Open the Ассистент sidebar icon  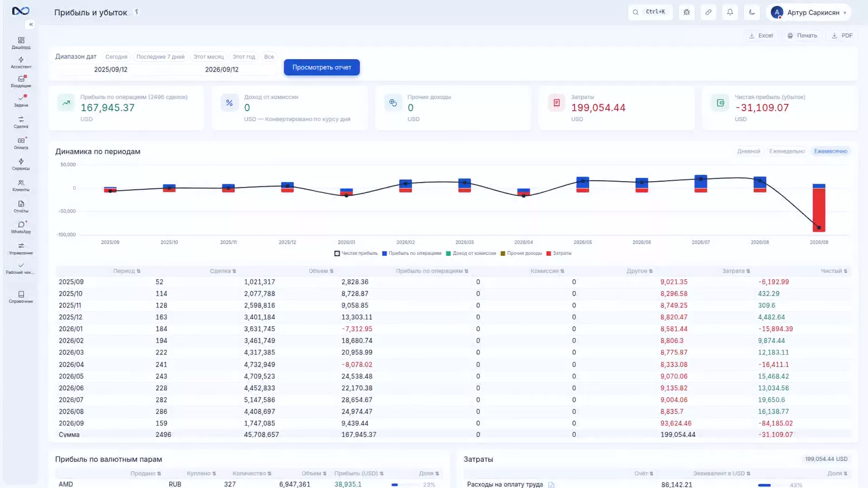click(x=21, y=62)
